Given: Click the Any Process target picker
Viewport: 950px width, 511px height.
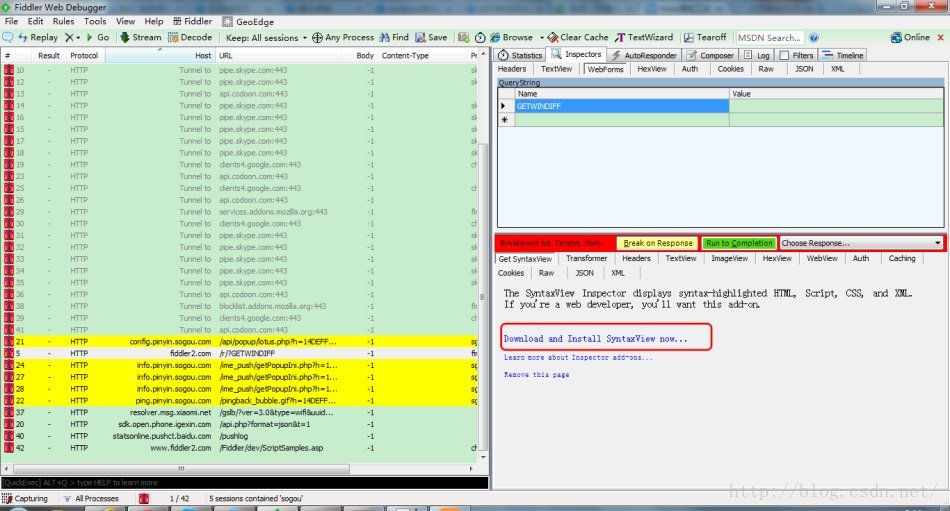Looking at the screenshot, I should click(343, 38).
